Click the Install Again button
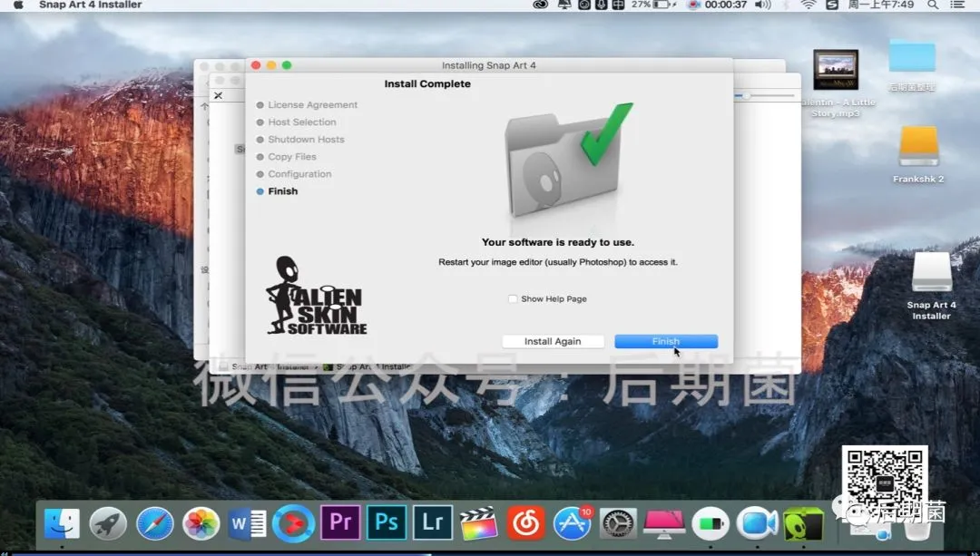This screenshot has height=556, width=980. [553, 341]
